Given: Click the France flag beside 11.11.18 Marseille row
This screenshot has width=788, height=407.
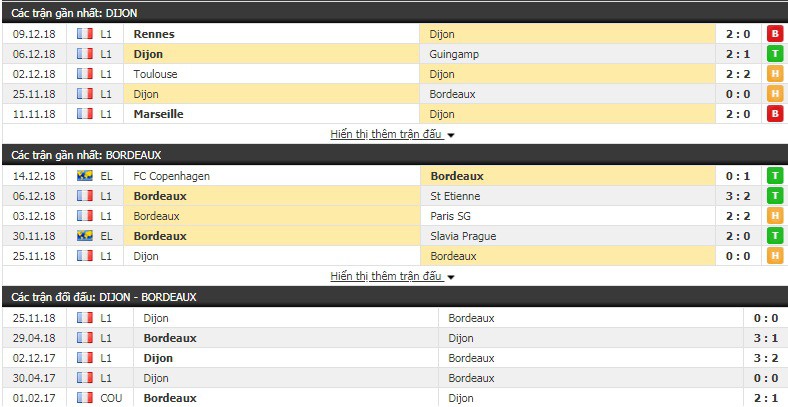Looking at the screenshot, I should pyautogui.click(x=85, y=114).
